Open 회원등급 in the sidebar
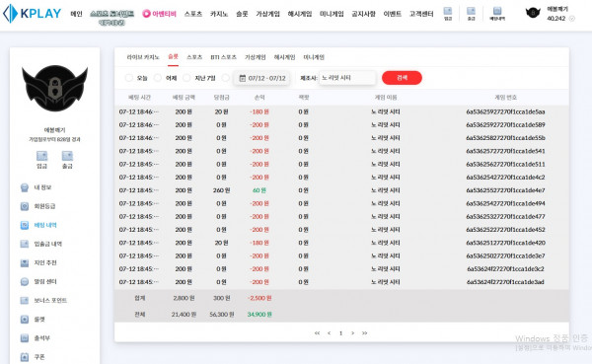This screenshot has width=592, height=364. click(x=44, y=206)
